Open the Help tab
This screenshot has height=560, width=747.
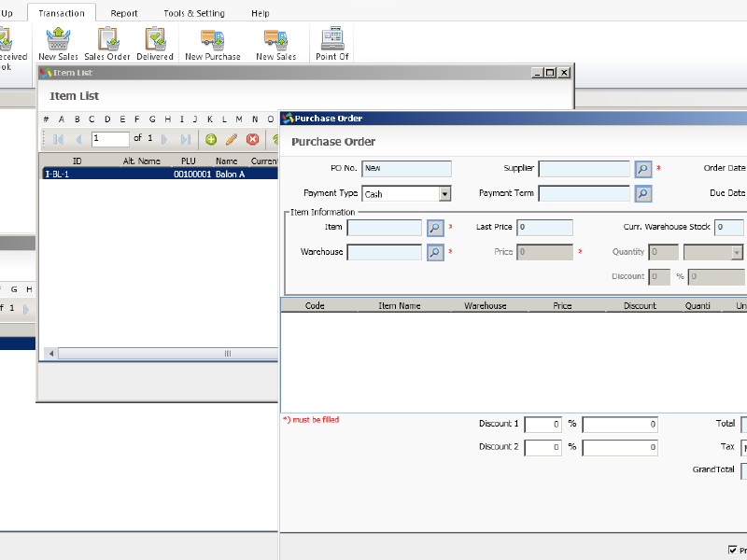(x=261, y=13)
